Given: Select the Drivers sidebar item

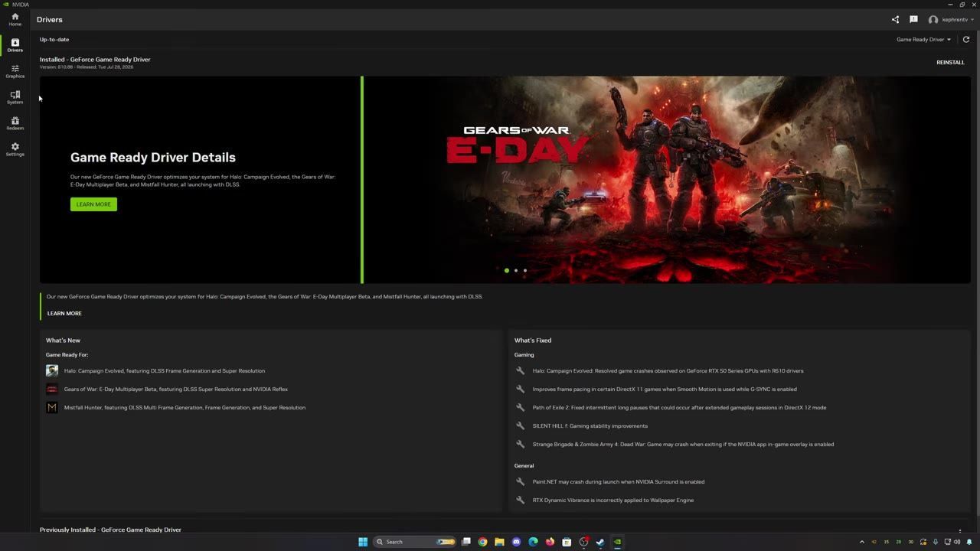Looking at the screenshot, I should tap(15, 45).
